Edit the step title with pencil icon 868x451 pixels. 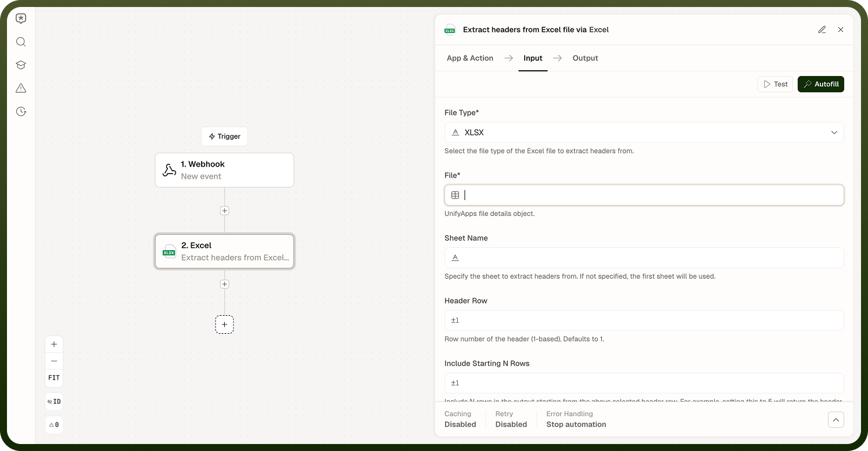822,30
